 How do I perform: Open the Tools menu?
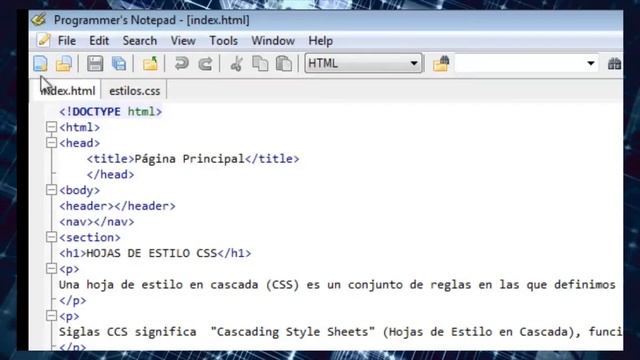point(223,41)
